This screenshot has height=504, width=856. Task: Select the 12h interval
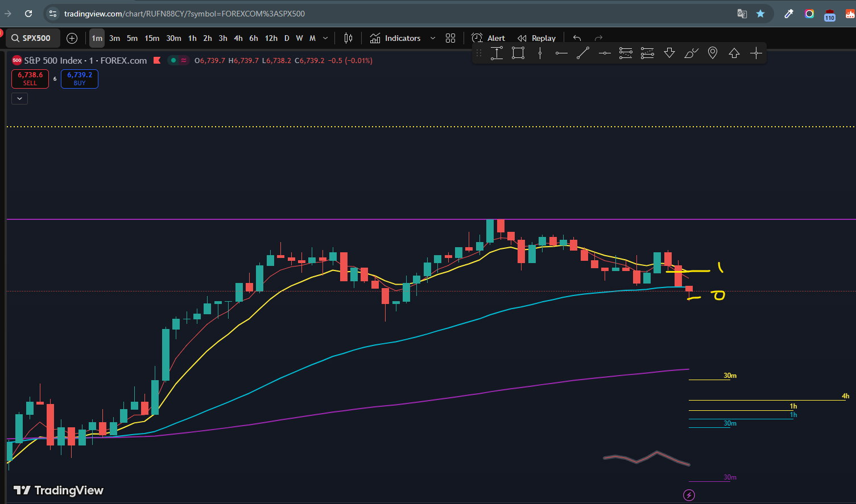271,38
